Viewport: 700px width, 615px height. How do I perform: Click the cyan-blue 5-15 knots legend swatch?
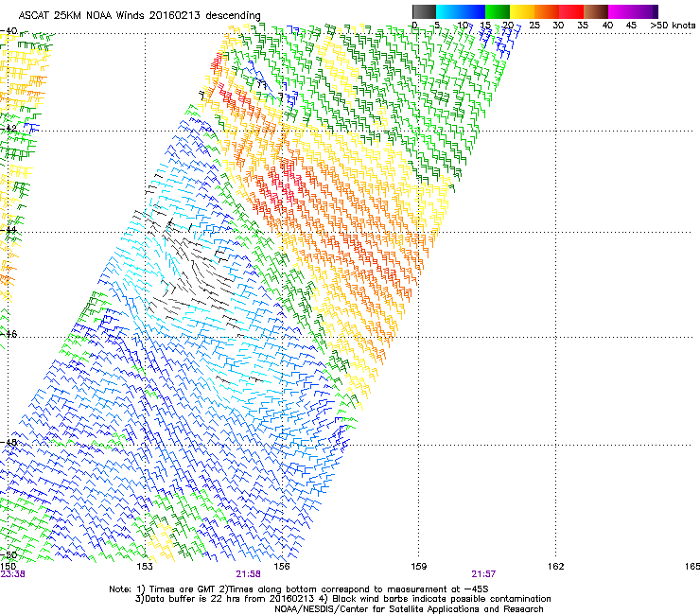[461, 11]
